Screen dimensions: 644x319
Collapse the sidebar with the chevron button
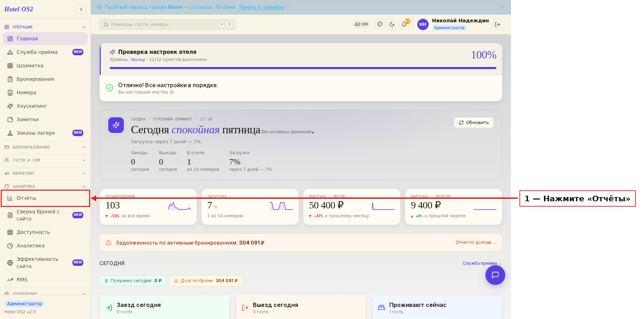(81, 9)
